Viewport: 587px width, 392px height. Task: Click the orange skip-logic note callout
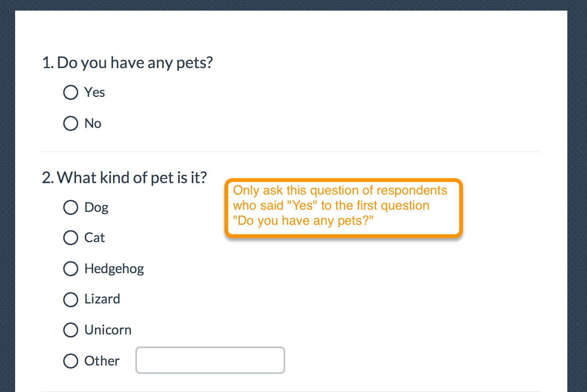click(x=343, y=208)
